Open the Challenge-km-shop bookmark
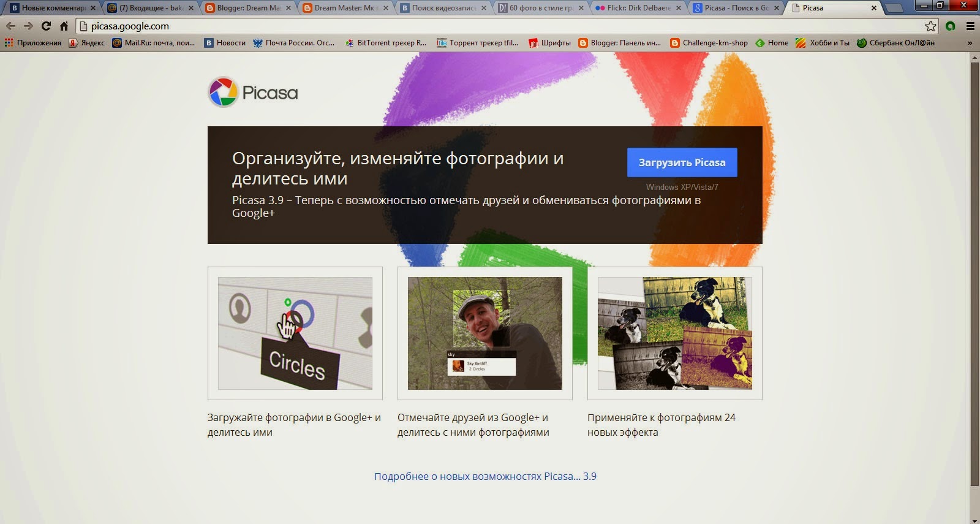This screenshot has height=524, width=980. [709, 43]
